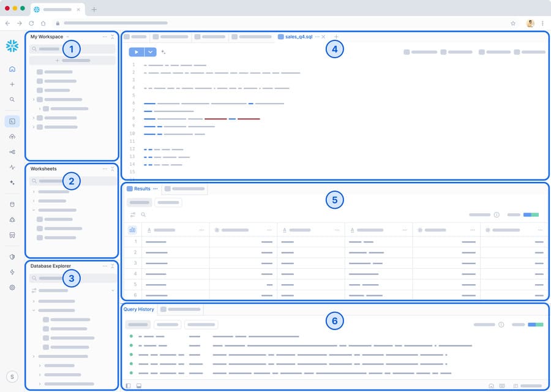Open the Marketplace storefront icon in sidebar

tap(12, 235)
